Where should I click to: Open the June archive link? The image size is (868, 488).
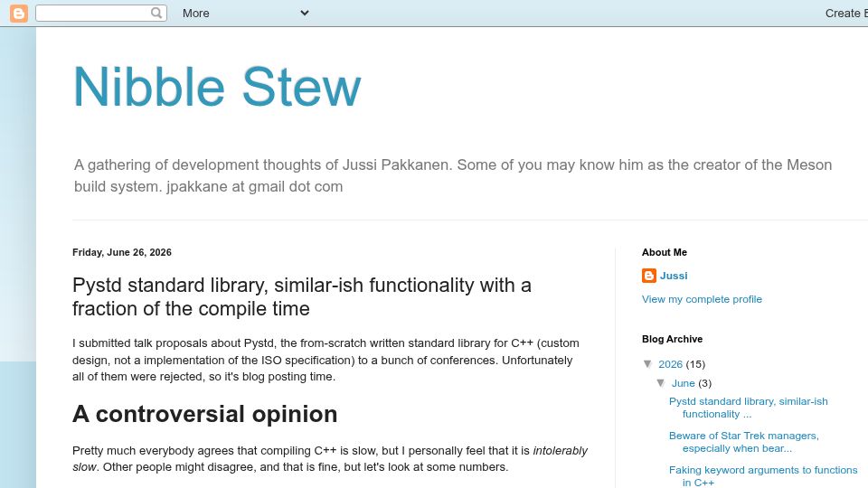coord(684,383)
